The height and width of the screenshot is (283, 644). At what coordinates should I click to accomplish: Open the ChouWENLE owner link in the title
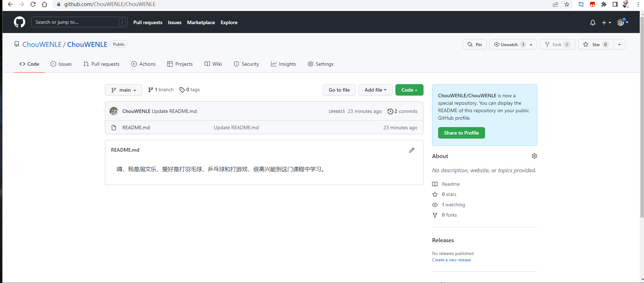(x=42, y=44)
